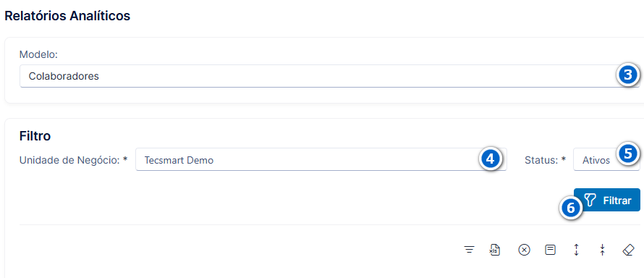Click the Filtrar button text
Viewport: 644px width, 278px height.
pyautogui.click(x=617, y=201)
